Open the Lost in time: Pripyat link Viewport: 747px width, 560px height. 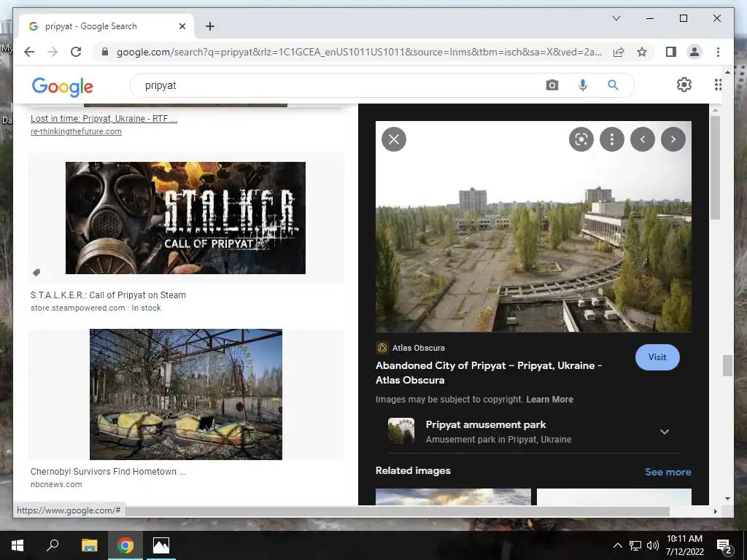point(104,119)
